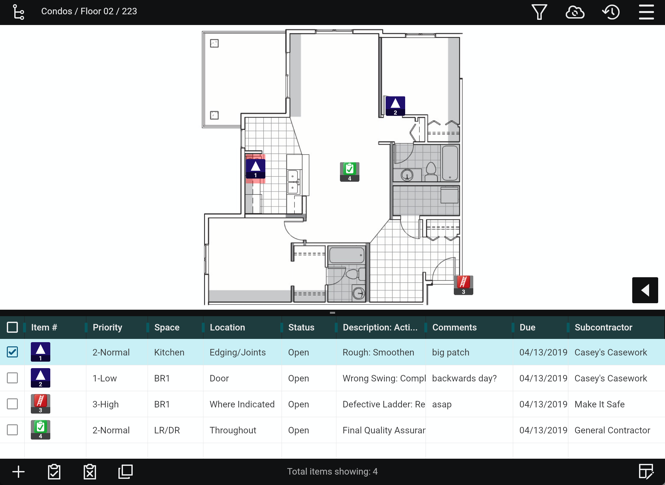Open the history clock icon
Screen dimensions: 665x485
(611, 12)
